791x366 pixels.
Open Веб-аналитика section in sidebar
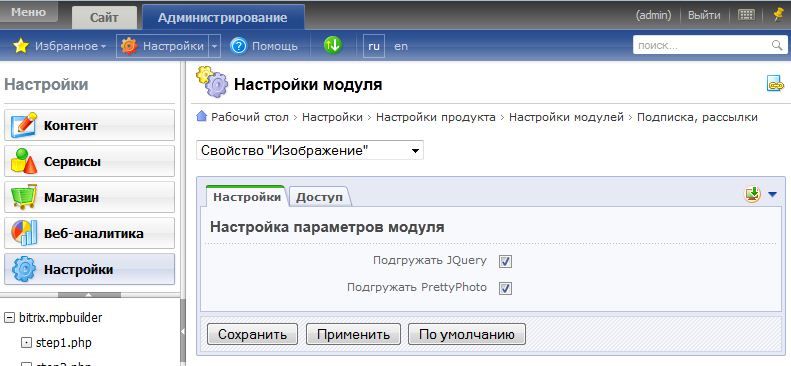[x=89, y=233]
